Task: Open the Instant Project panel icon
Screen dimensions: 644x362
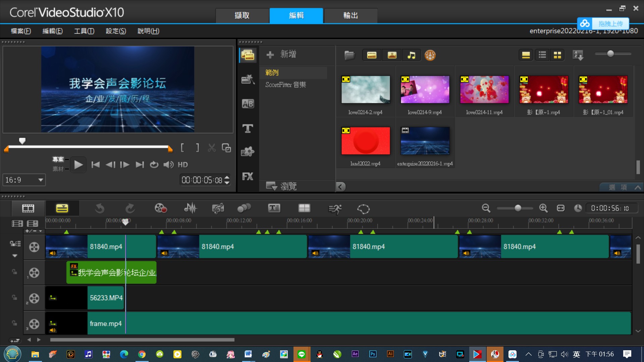Action: 248,79
